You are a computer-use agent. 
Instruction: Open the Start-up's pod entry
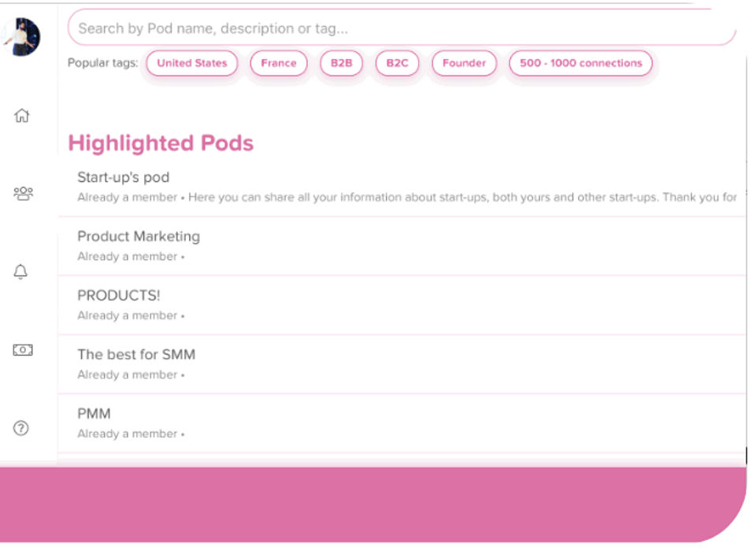point(124,178)
